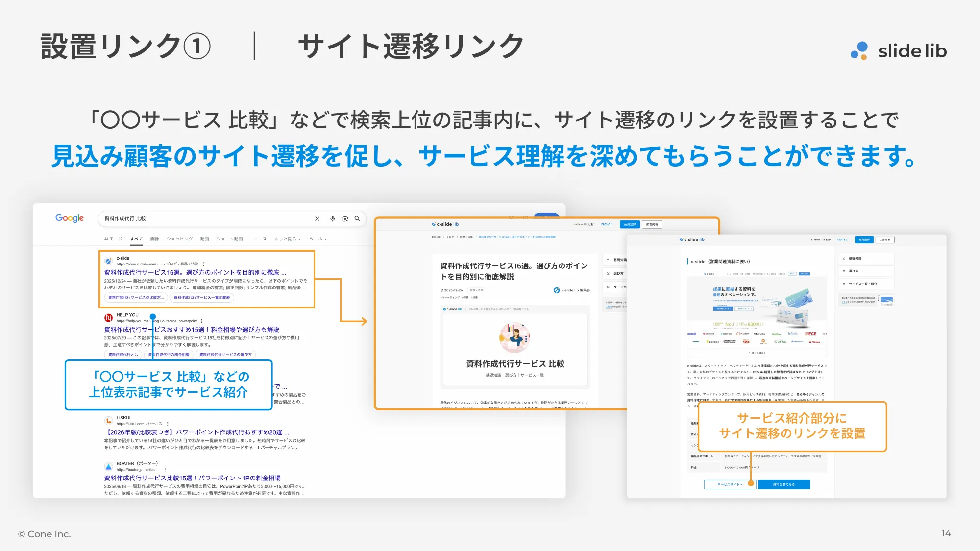Image resolution: width=980 pixels, height=551 pixels.
Task: Click c-slide libとは in the middle window header
Action: coord(583,224)
